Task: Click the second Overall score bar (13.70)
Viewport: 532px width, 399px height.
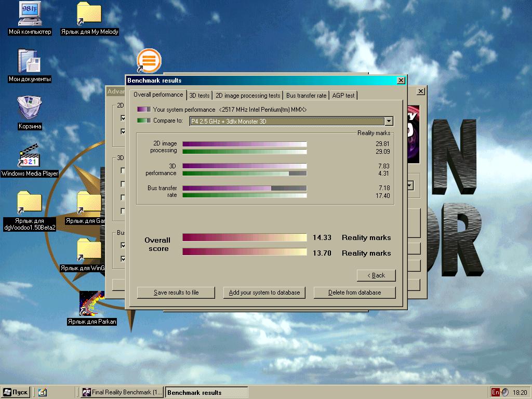Action: tap(245, 252)
